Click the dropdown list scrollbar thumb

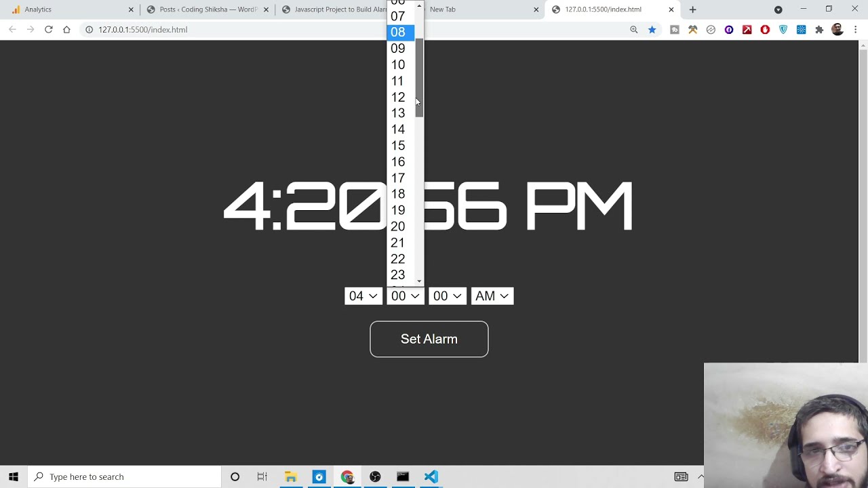(419, 78)
